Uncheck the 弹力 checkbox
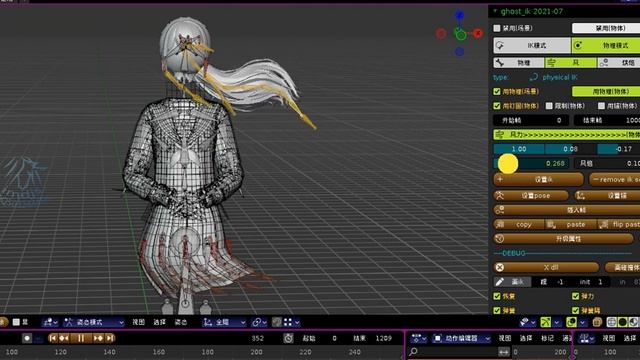 [576, 296]
